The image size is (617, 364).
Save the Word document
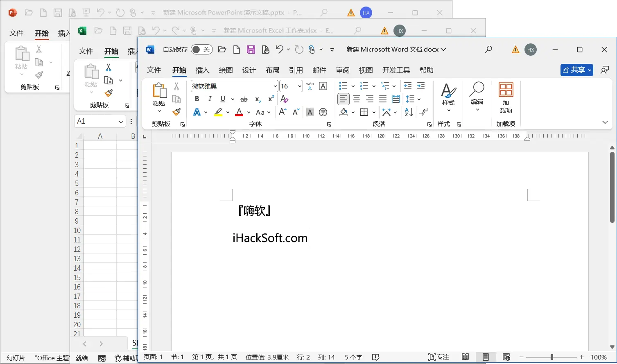[251, 50]
